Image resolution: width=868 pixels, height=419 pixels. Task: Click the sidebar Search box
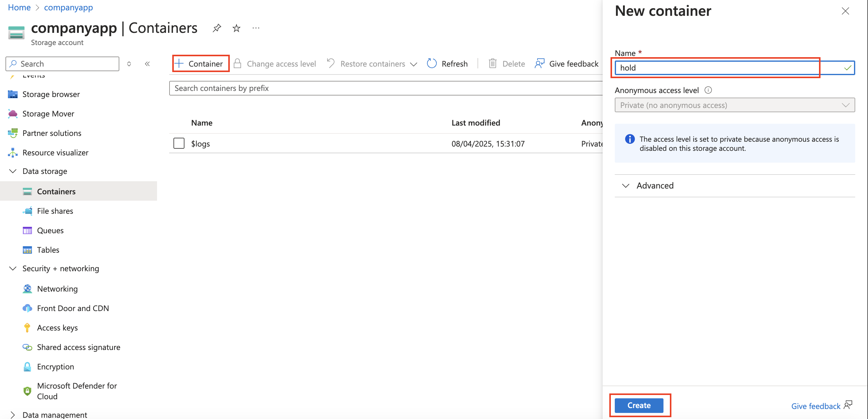coord(62,64)
